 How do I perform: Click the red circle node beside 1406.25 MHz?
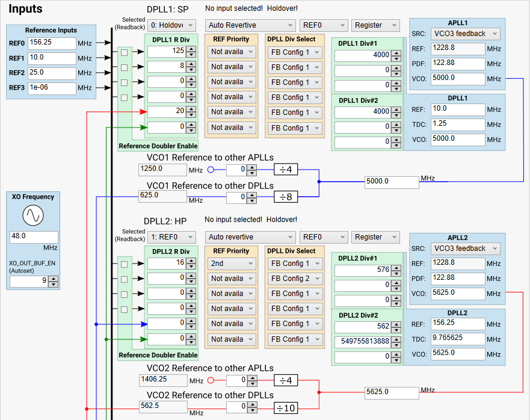(x=211, y=380)
